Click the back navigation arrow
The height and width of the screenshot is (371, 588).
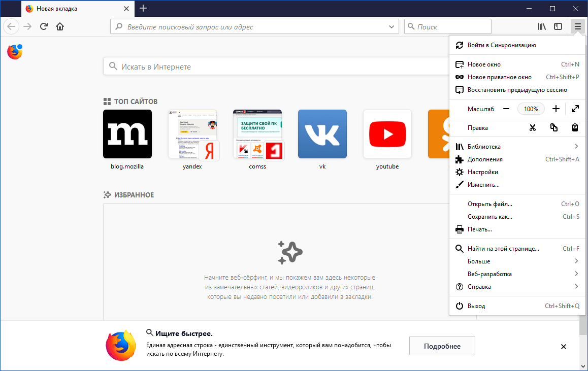(x=11, y=26)
